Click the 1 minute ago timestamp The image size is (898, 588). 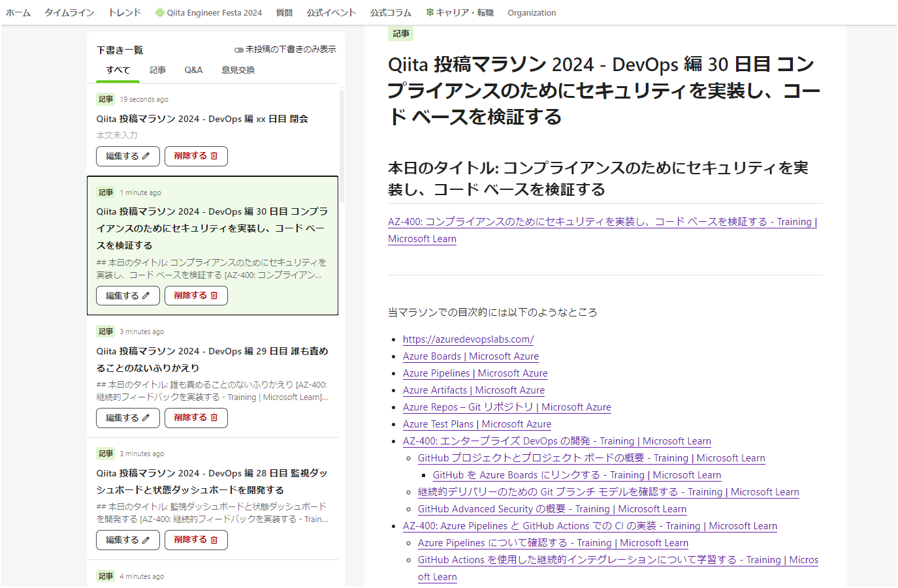click(x=140, y=193)
